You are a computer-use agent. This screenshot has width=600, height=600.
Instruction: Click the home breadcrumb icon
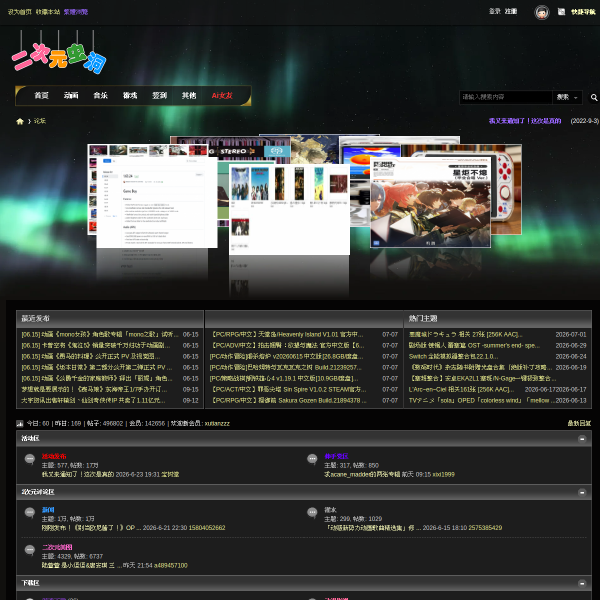click(x=20, y=121)
